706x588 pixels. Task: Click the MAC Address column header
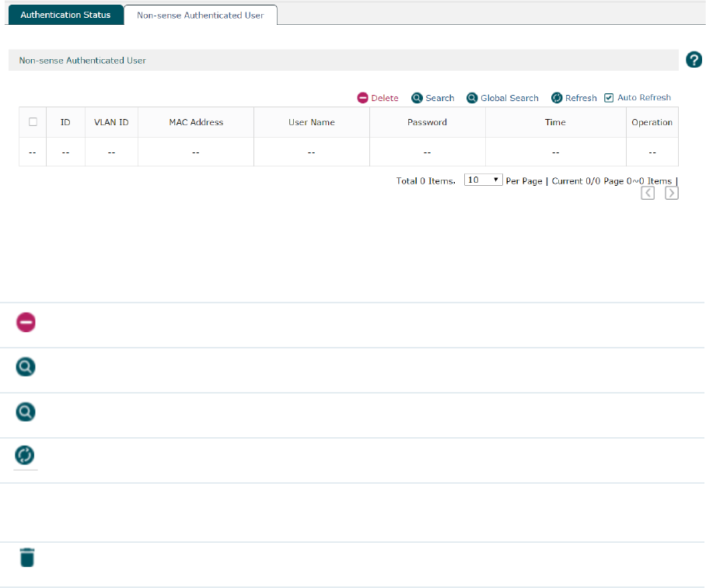point(196,122)
